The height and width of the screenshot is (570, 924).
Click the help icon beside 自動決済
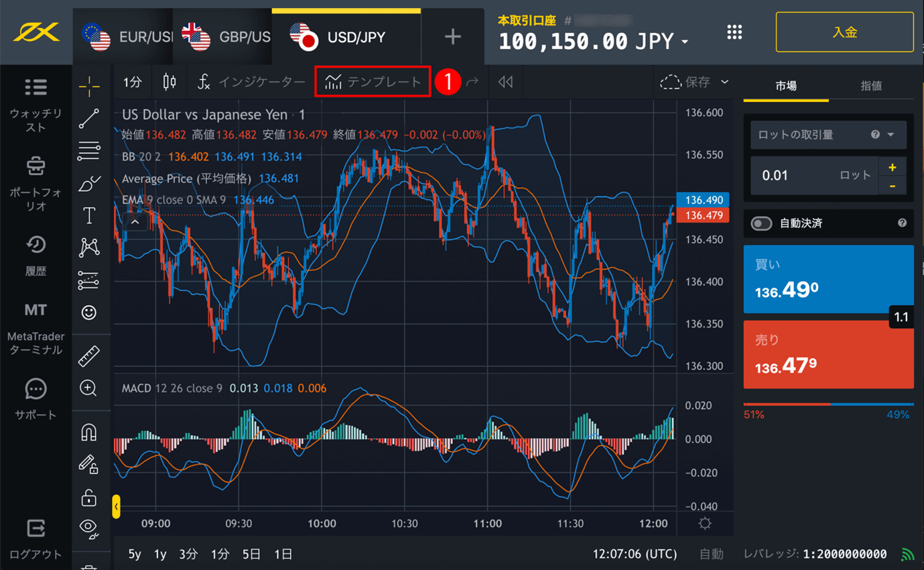click(x=902, y=223)
